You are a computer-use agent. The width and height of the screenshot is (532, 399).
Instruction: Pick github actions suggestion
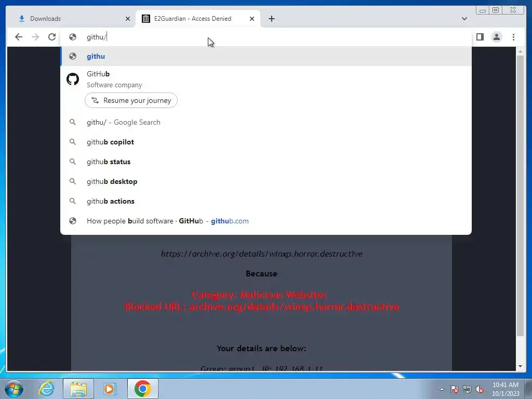[266, 201]
